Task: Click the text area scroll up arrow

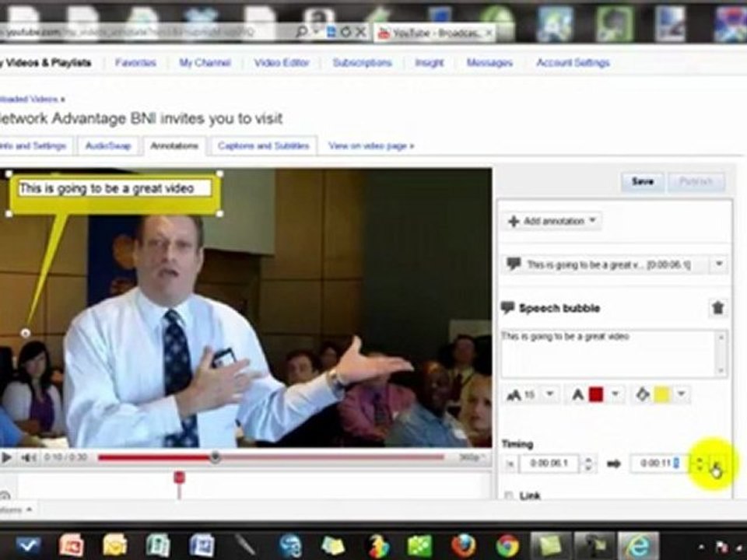Action: (721, 337)
